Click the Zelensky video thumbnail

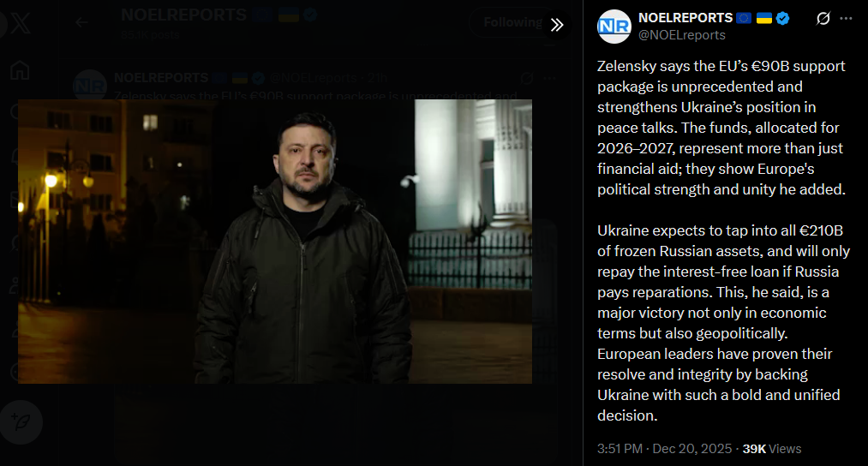coord(275,242)
